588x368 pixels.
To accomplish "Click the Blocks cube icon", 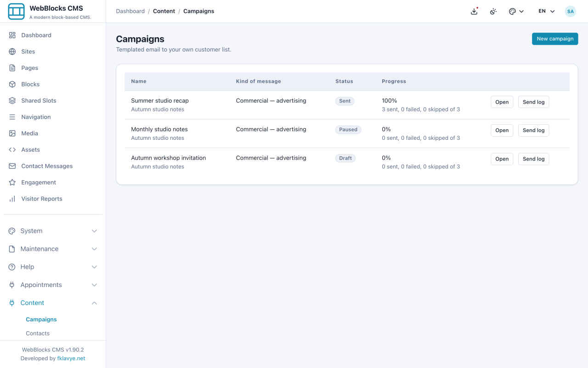I will point(12,84).
